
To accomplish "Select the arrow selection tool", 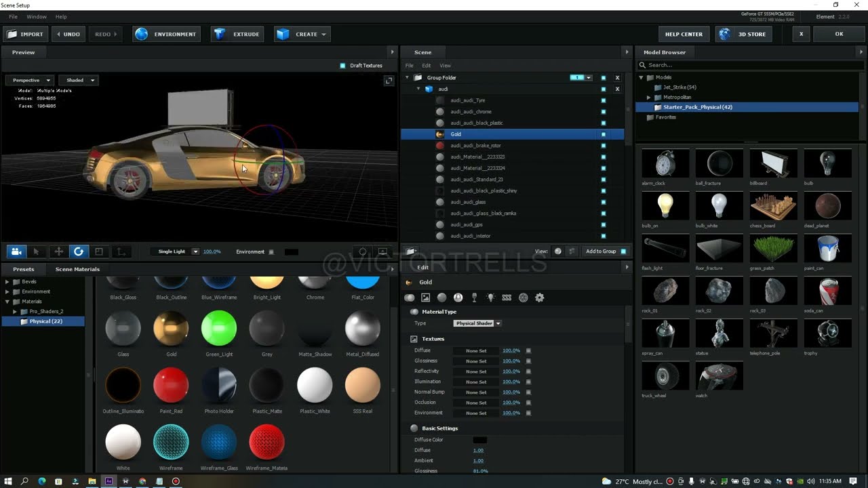I will coord(37,251).
